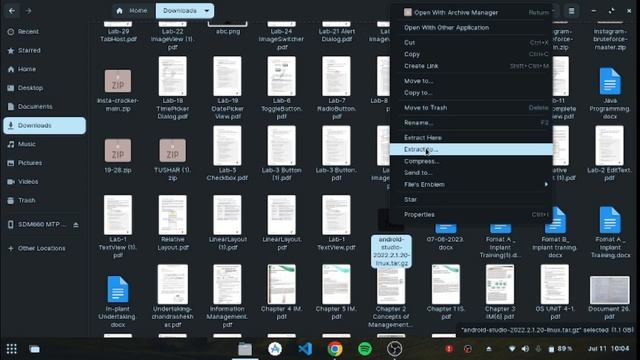Choose Copy to... in the menu
The image size is (640, 360).
[471, 93]
